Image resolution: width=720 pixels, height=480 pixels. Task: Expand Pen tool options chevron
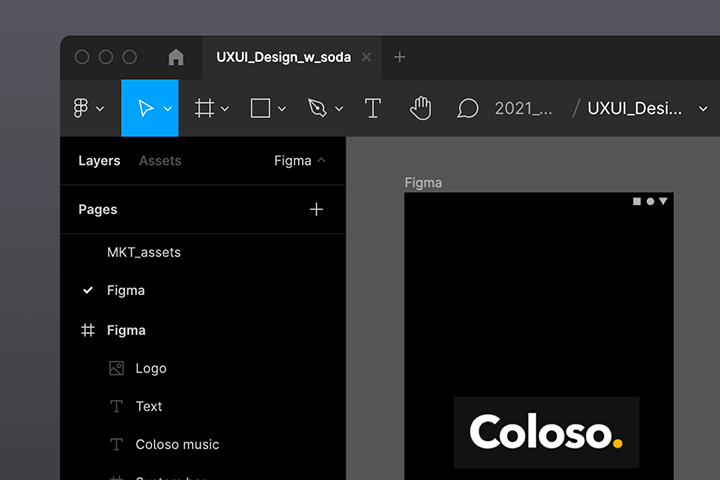339,109
